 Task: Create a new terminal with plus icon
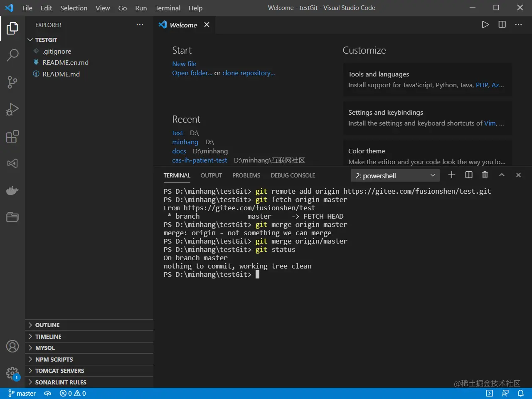coord(452,175)
